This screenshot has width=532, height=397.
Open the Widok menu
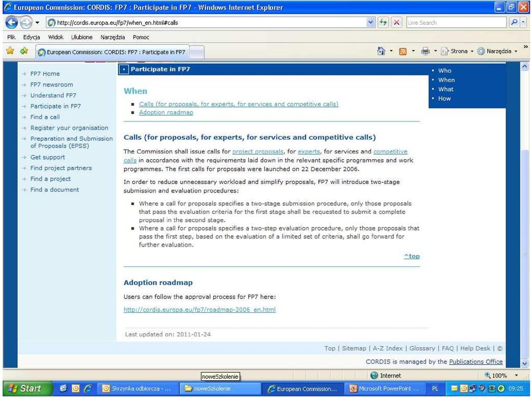(55, 37)
